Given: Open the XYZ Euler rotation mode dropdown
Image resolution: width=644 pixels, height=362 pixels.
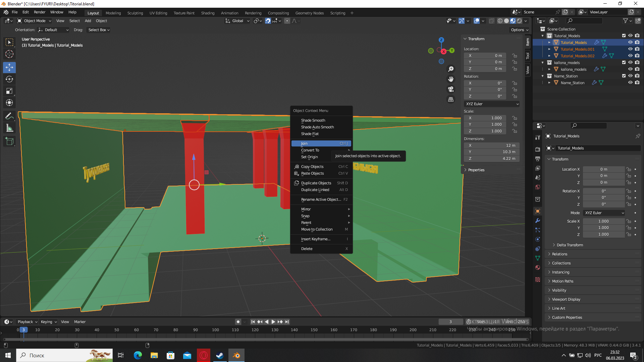Looking at the screenshot, I should pos(492,104).
